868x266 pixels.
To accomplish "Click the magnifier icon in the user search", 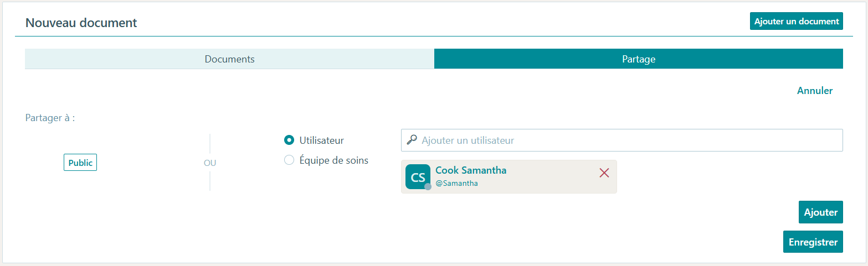I will 412,140.
